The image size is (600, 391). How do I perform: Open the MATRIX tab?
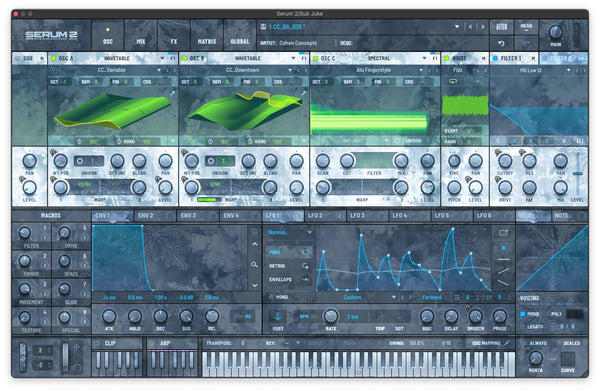(x=207, y=35)
